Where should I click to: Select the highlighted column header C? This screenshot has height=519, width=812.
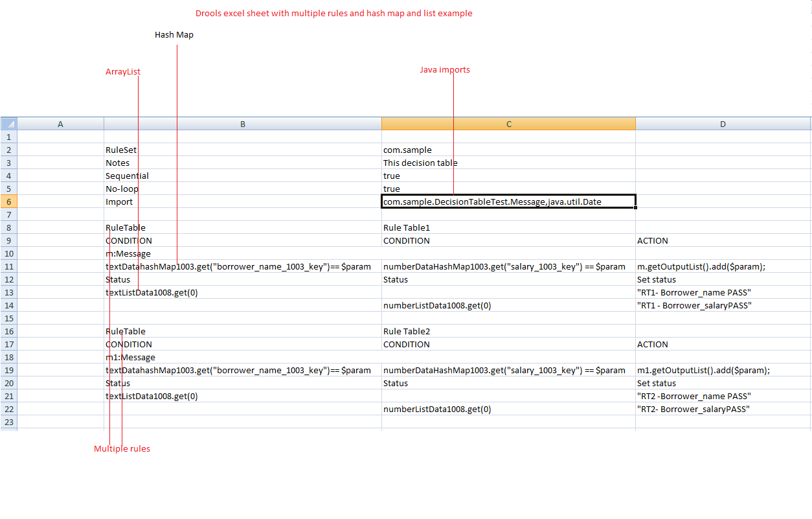tap(508, 123)
